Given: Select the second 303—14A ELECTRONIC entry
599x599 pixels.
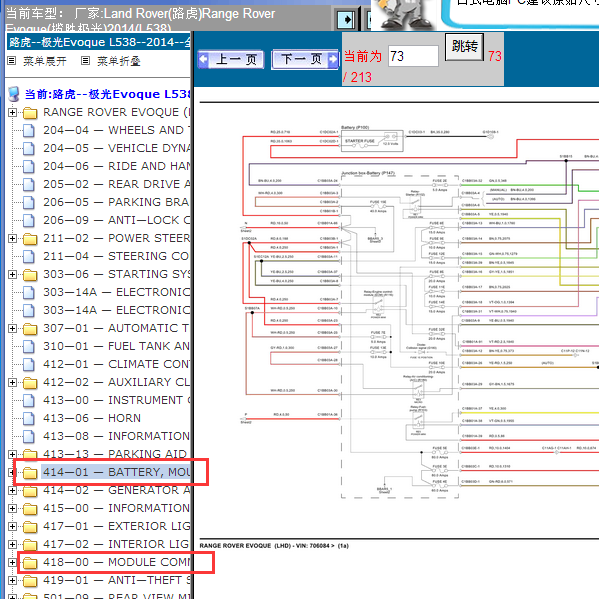Looking at the screenshot, I should coord(117,310).
